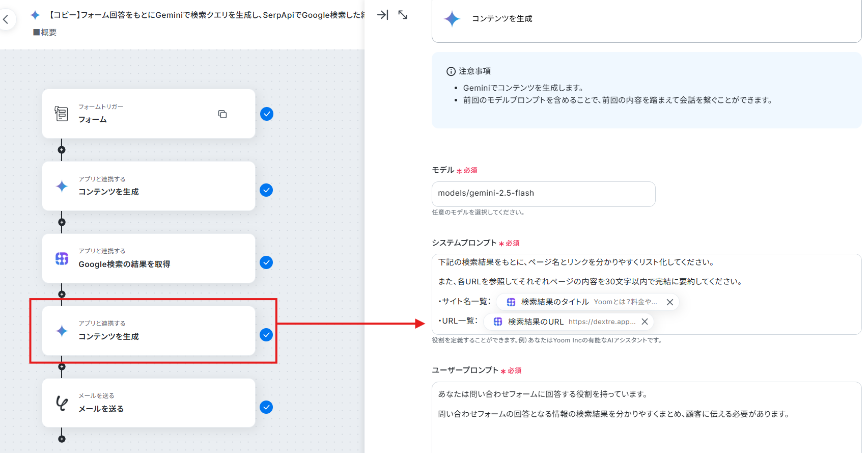Screen dimensions: 868x453
Task: Click the checkmark beside the first コンテンツを生成 step
Action: pyautogui.click(x=266, y=190)
